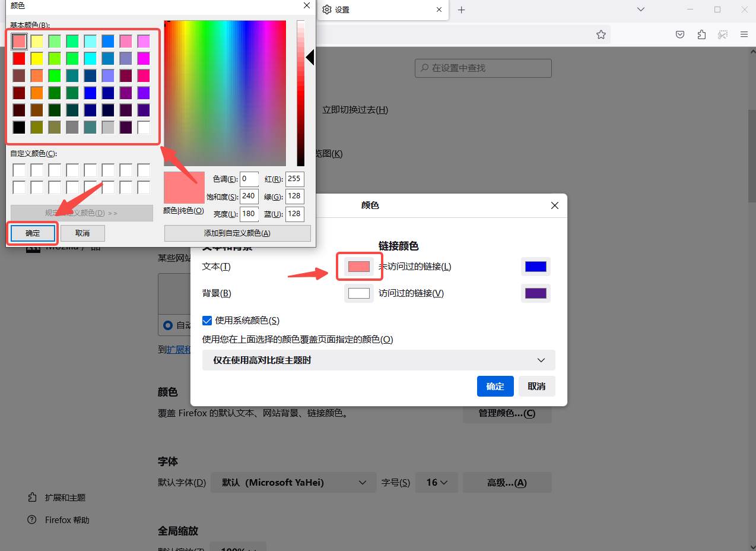Viewport: 756px width, 551px height.
Task: Toggle the 使用系统颜色 checkbox
Action: [x=207, y=321]
